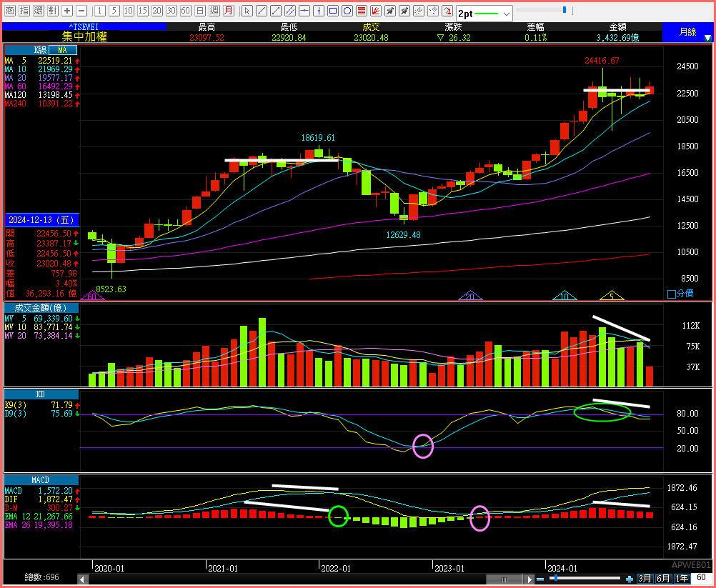Select the line segment drawing tool
This screenshot has width=716, height=588.
tap(262, 11)
